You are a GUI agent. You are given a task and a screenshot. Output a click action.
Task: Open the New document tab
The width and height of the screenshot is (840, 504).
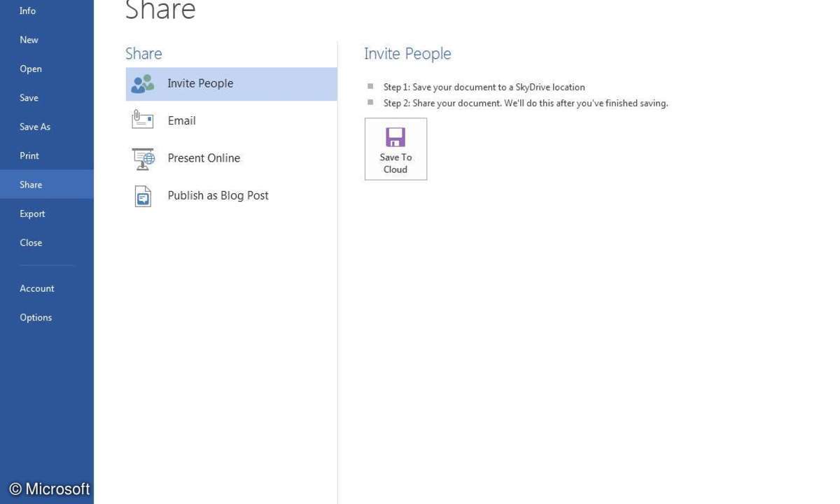point(47,40)
